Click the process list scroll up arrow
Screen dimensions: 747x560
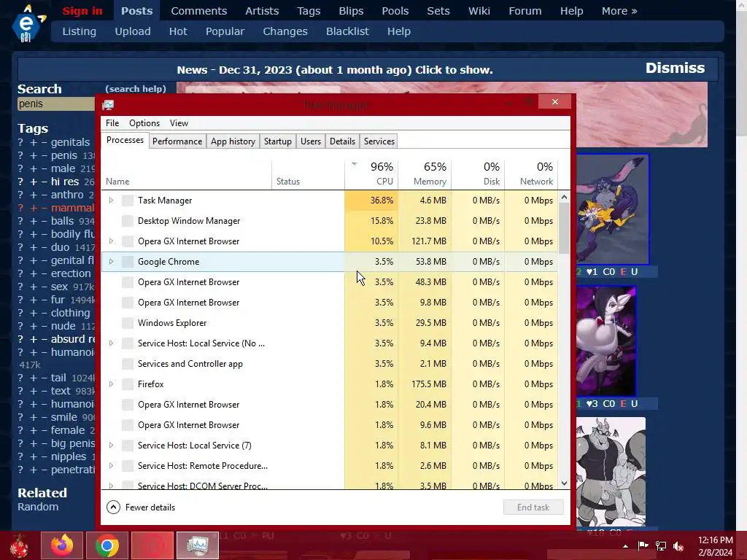(x=565, y=197)
